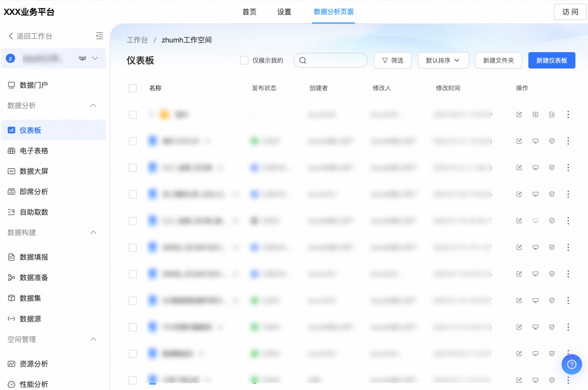Open the workspace selector dropdown arrow
The width and height of the screenshot is (588, 390).
pyautogui.click(x=95, y=58)
